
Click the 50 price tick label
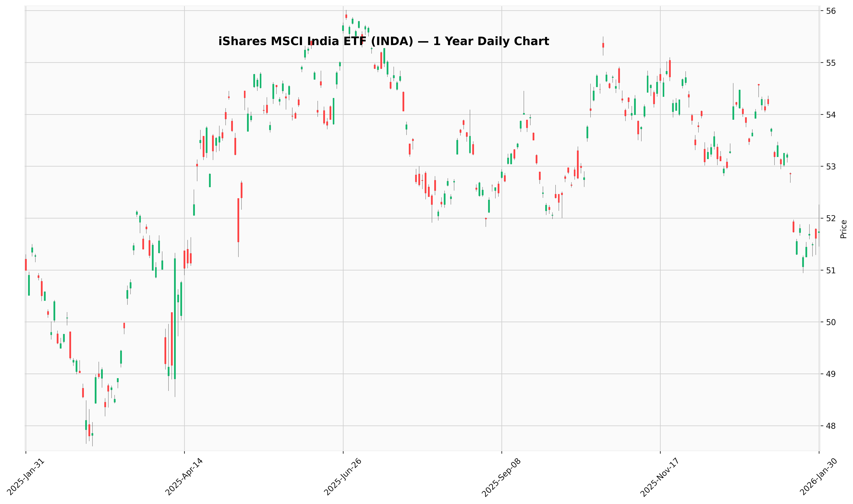[x=831, y=322]
